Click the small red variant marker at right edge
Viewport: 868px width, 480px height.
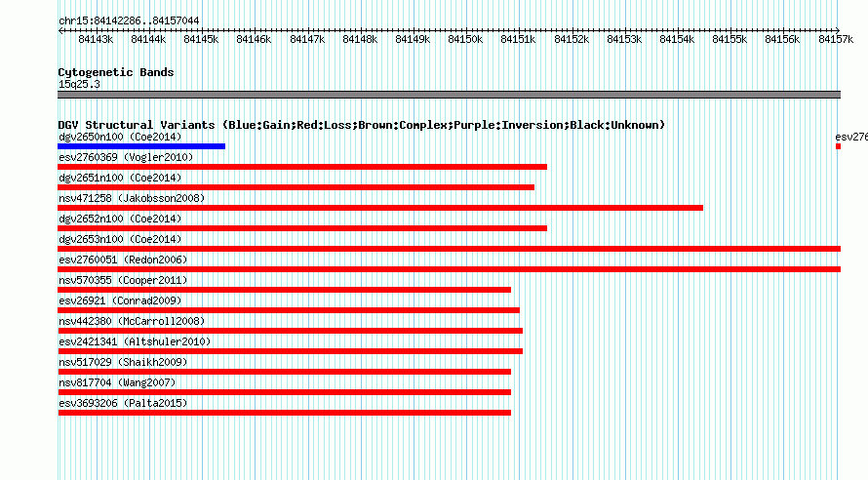point(838,146)
